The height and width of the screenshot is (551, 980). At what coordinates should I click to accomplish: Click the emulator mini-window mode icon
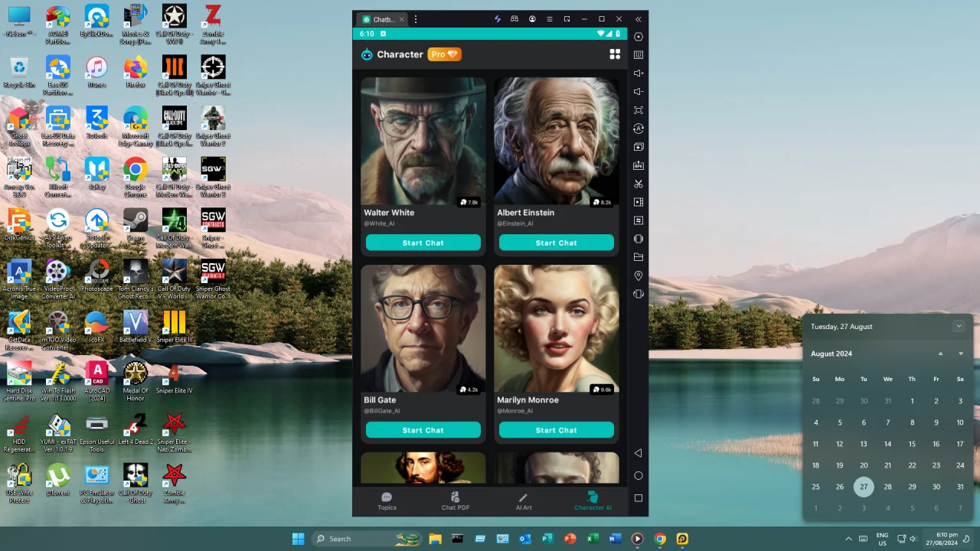(567, 19)
